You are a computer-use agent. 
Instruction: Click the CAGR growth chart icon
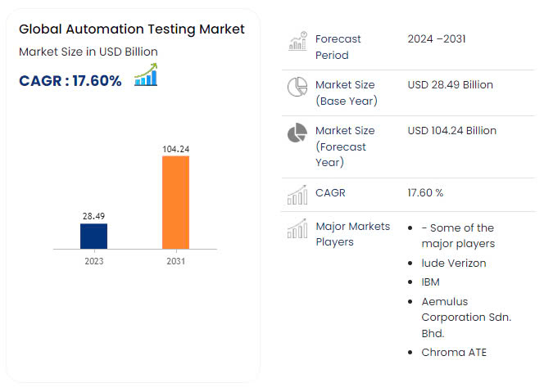pyautogui.click(x=146, y=77)
